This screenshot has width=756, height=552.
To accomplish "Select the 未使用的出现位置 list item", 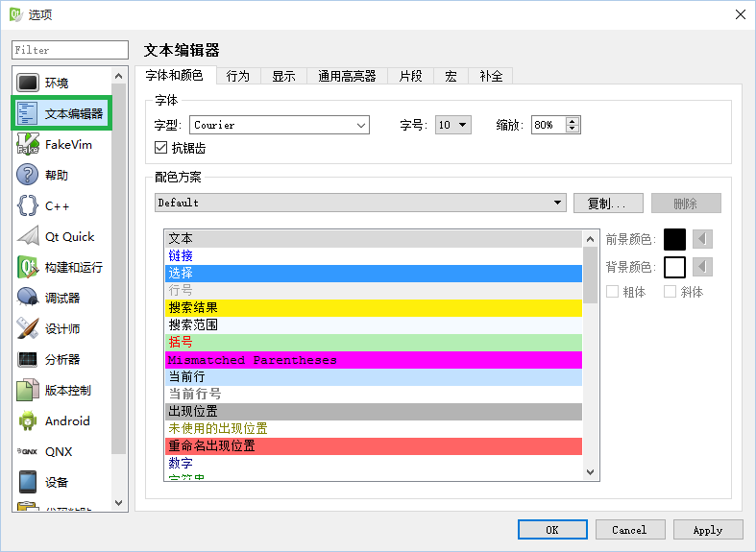I will [373, 429].
